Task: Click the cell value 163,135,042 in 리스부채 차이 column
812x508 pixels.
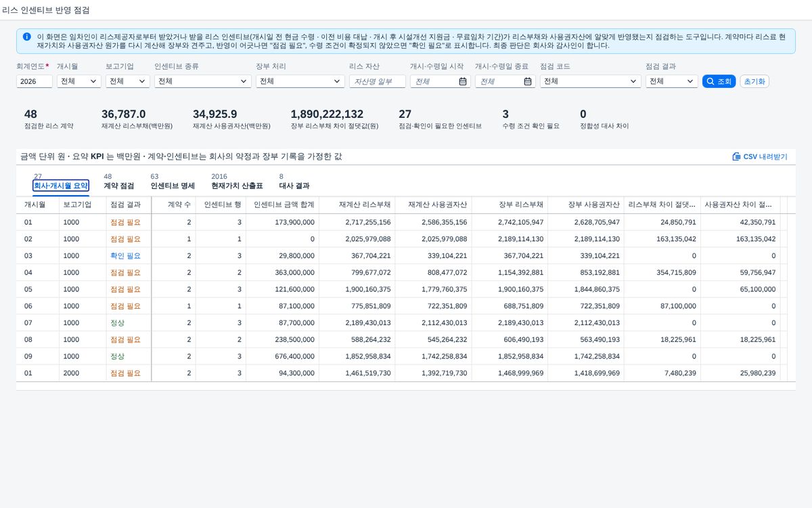Action: click(x=676, y=239)
